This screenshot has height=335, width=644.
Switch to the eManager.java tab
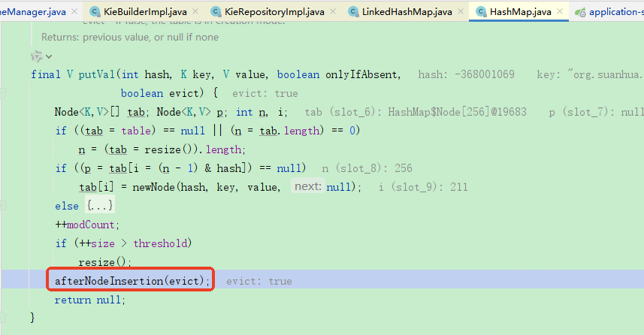tap(33, 12)
